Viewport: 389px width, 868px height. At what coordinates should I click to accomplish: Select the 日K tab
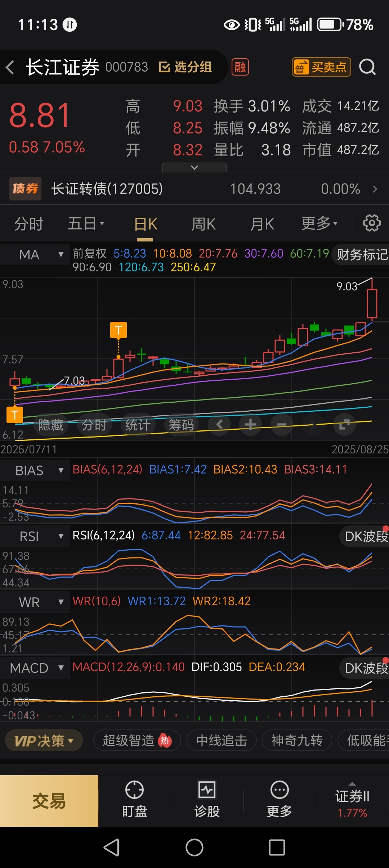[146, 224]
